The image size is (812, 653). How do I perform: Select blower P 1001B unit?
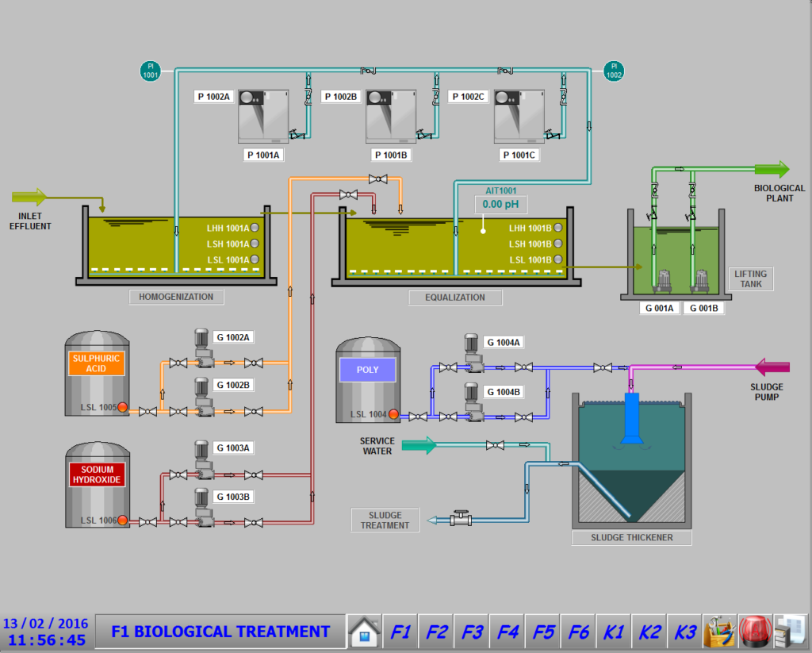[391, 116]
